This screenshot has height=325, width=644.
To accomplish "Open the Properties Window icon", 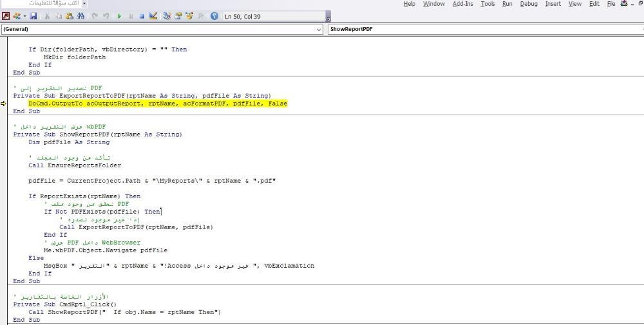I will click(x=178, y=16).
